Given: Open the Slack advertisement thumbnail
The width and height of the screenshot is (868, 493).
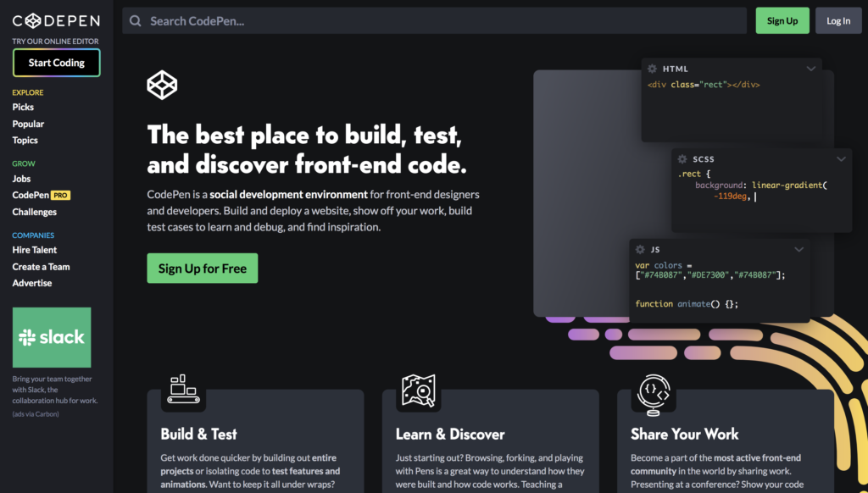Looking at the screenshot, I should (52, 337).
